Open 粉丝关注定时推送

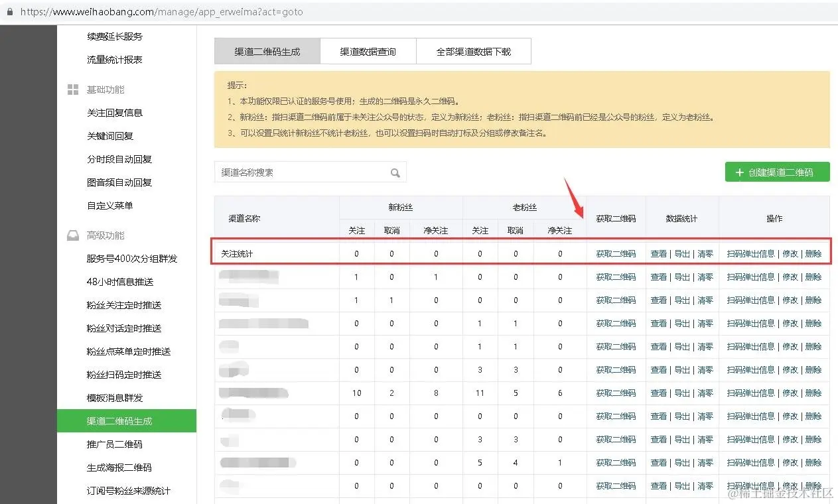[x=124, y=305]
